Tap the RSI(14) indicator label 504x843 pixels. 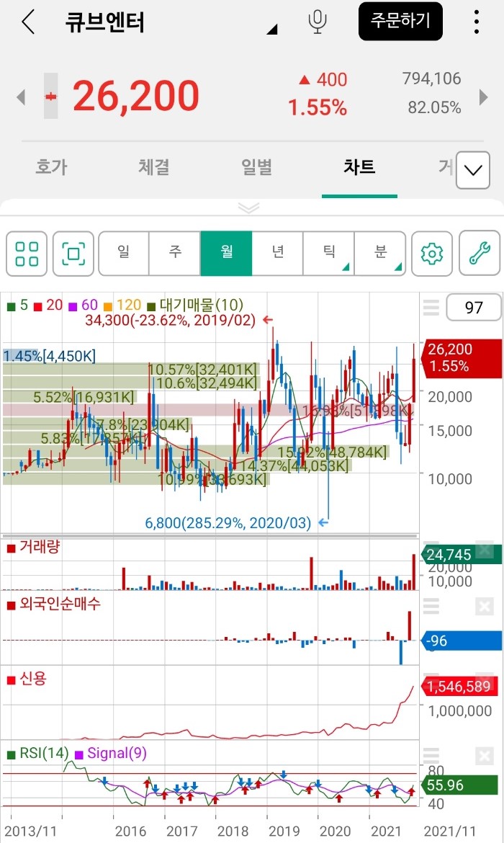[x=37, y=753]
